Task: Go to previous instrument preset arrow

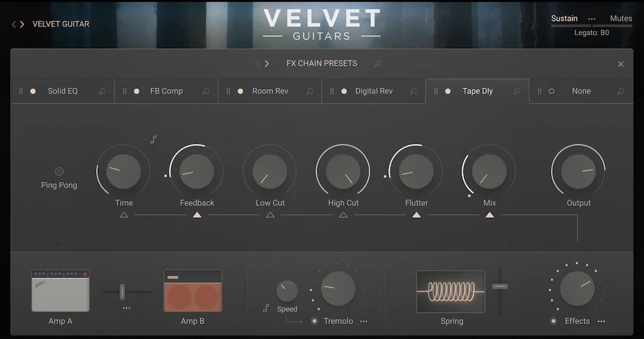Action: point(14,24)
